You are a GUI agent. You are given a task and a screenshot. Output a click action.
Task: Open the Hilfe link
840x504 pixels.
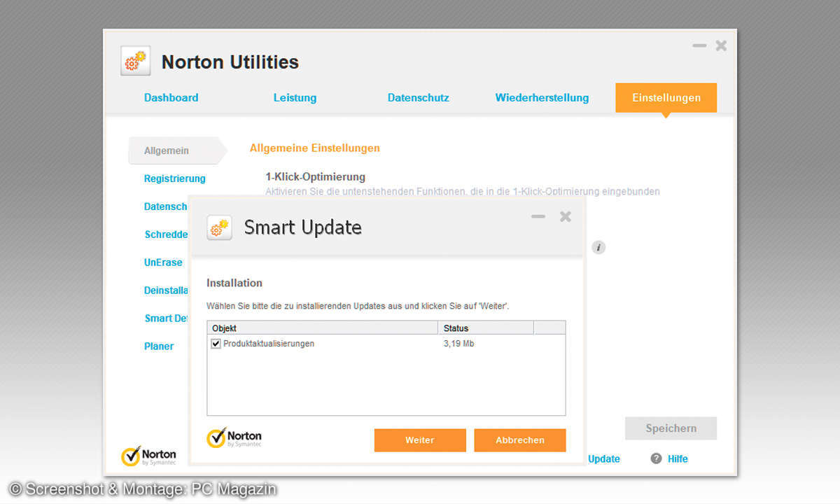(x=678, y=459)
